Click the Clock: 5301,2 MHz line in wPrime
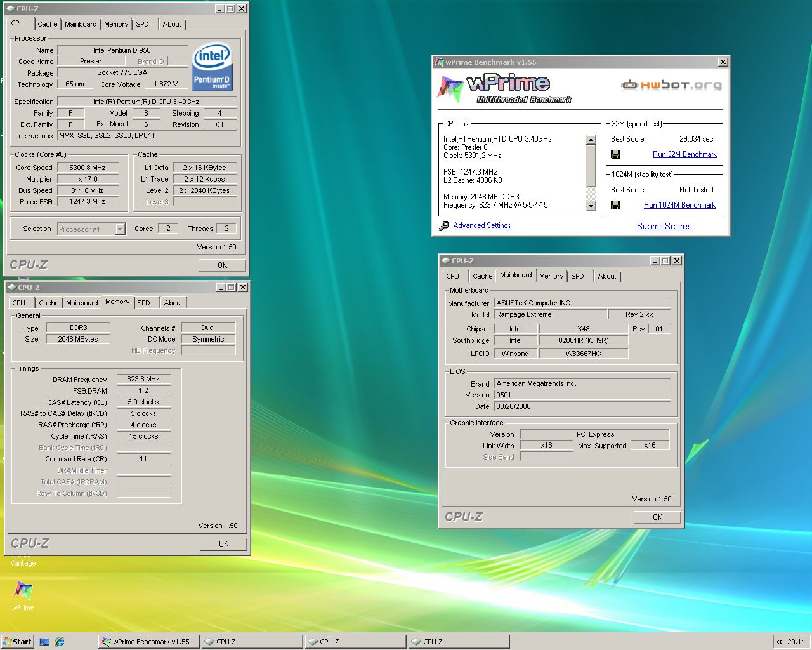 [x=473, y=156]
